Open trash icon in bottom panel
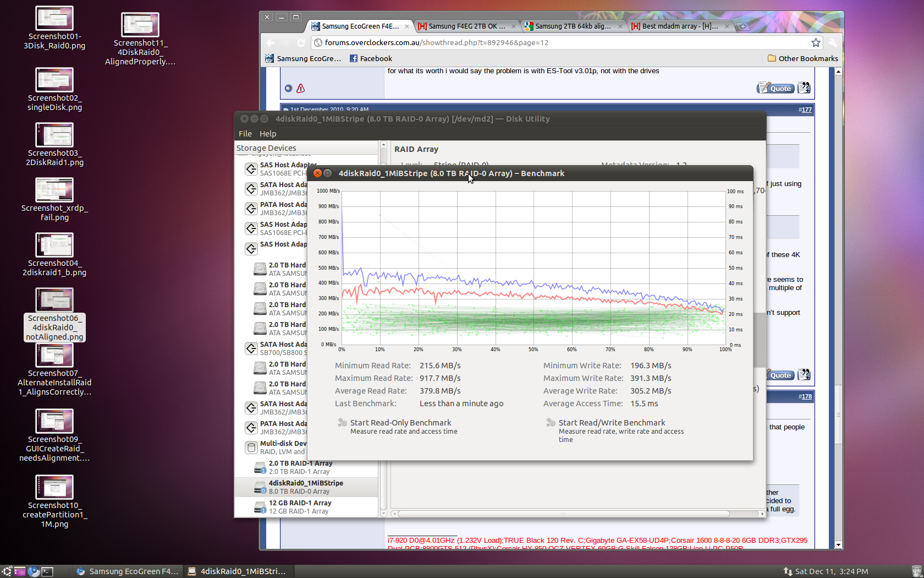The image size is (924, 578). [x=916, y=571]
